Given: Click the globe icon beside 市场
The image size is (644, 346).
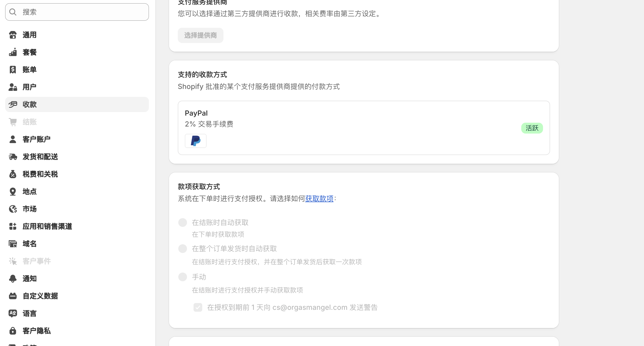Looking at the screenshot, I should pyautogui.click(x=13, y=209).
